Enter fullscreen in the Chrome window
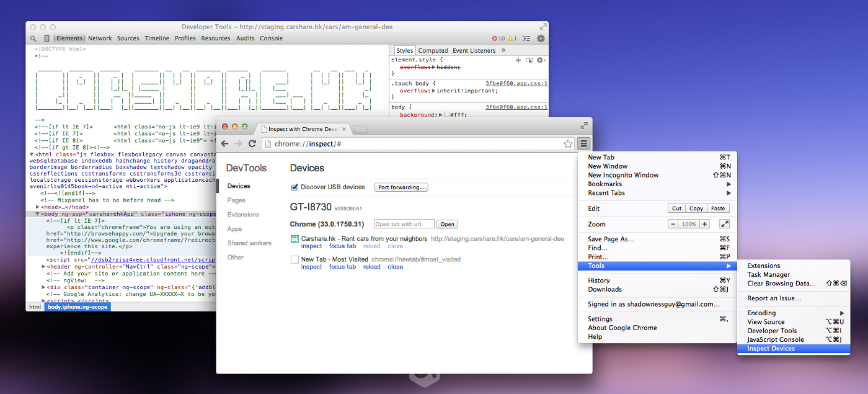This screenshot has width=868, height=394. 584,125
